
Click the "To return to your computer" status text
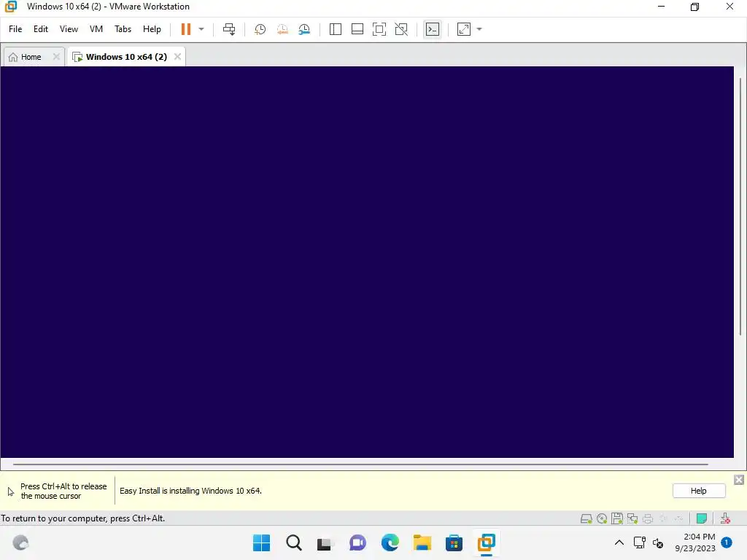point(83,518)
